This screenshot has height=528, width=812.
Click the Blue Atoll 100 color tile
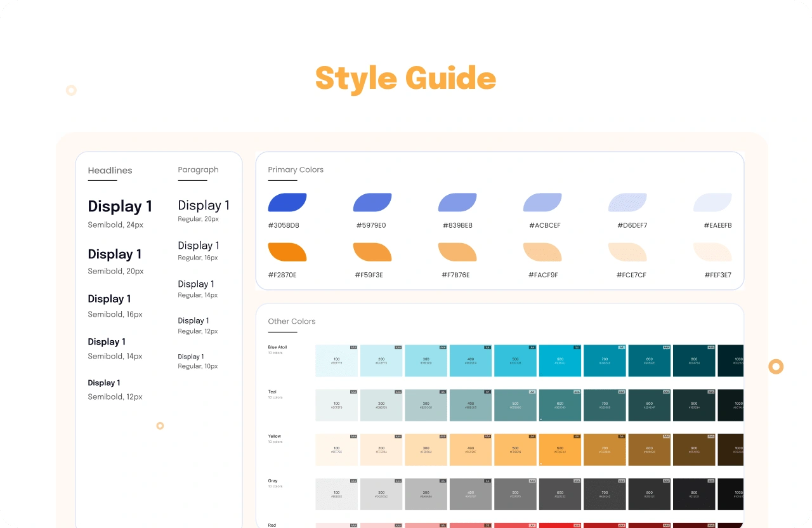tap(337, 360)
